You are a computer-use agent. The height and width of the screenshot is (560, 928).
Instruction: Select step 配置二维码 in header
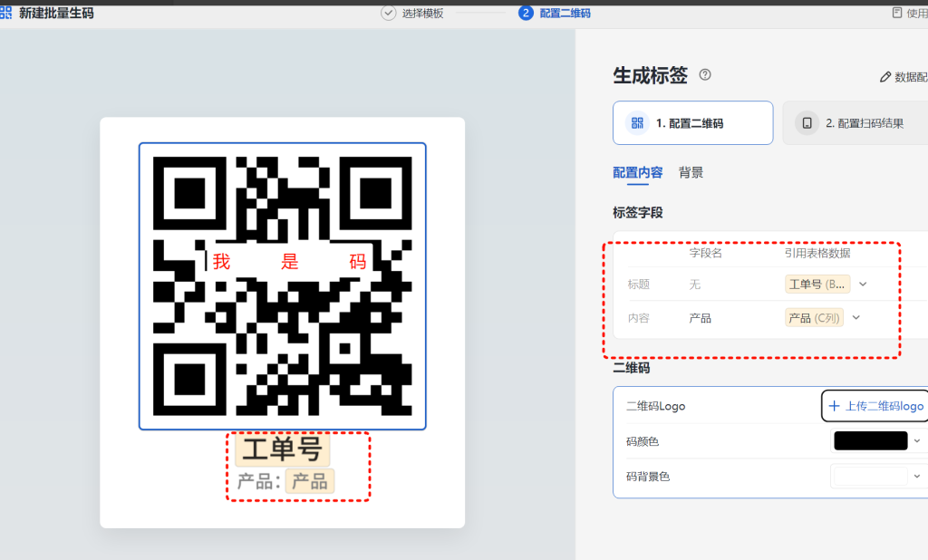(x=565, y=13)
